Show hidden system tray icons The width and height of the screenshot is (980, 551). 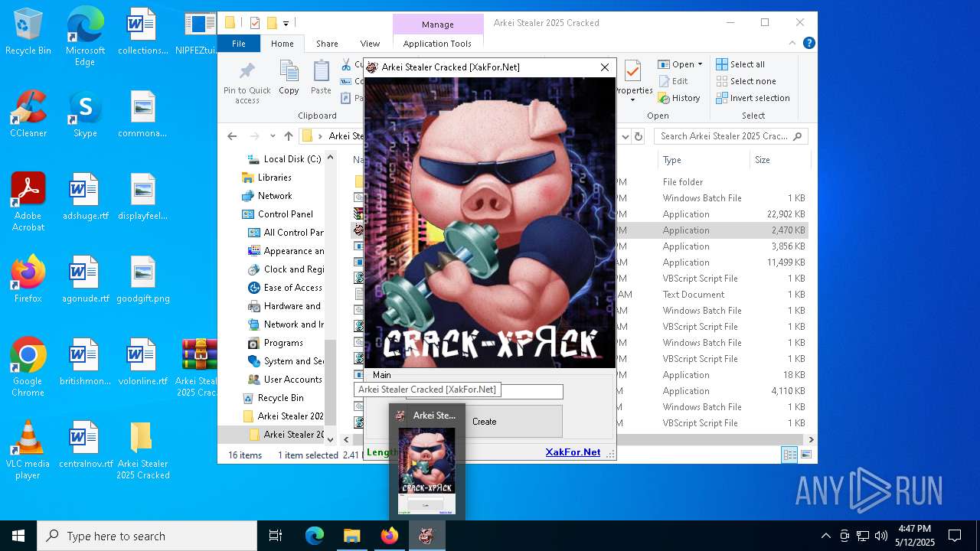(825, 536)
